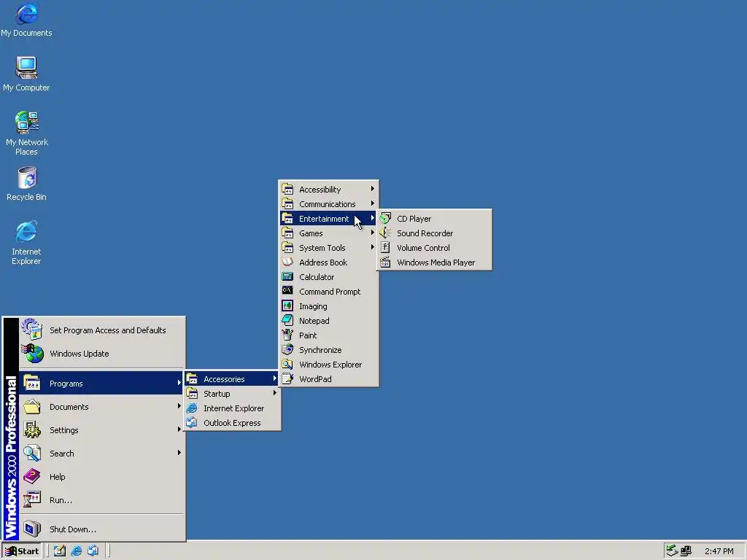Expand the System Tools submenu arrow

click(x=373, y=247)
